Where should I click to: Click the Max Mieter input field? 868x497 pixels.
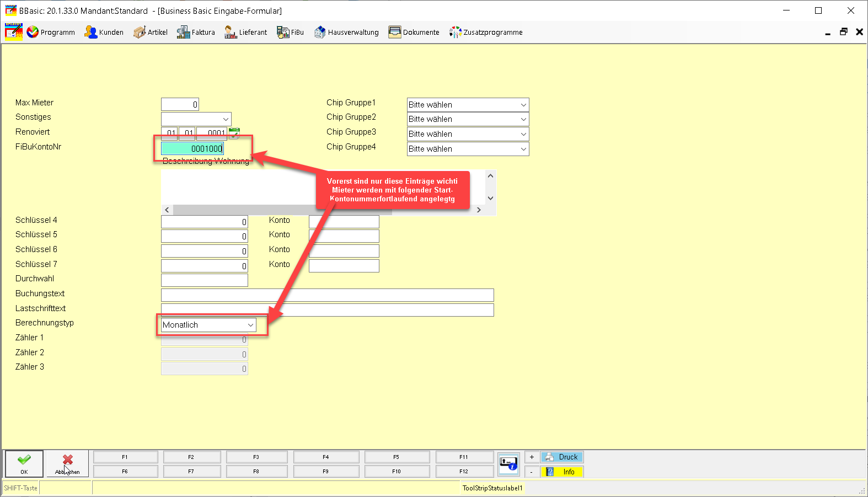point(180,104)
